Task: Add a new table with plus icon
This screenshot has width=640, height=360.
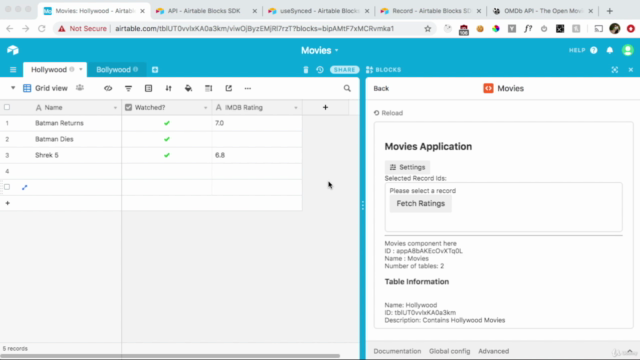Action: [x=155, y=70]
